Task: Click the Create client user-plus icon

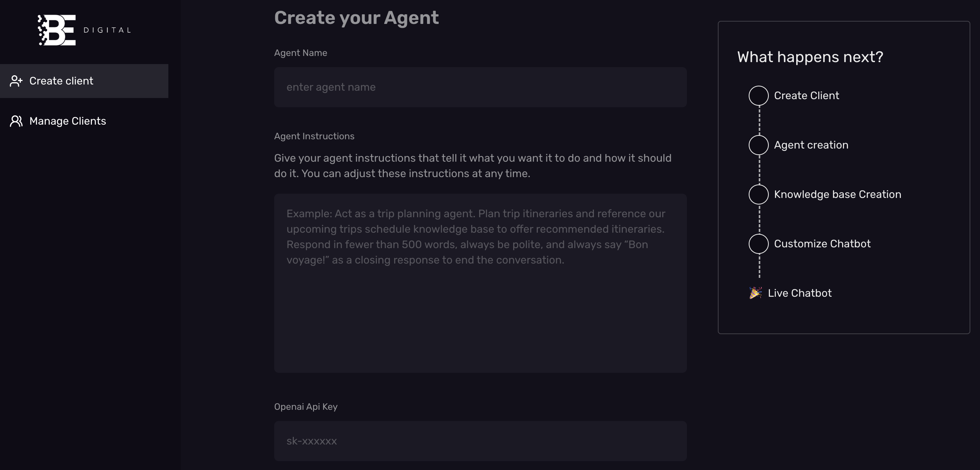Action: click(16, 81)
